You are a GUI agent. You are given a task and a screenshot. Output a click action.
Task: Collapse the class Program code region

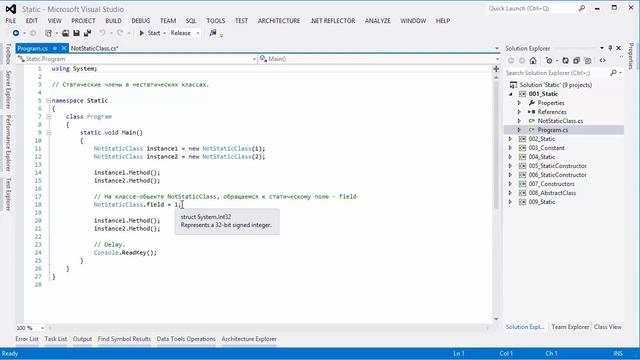(x=49, y=116)
